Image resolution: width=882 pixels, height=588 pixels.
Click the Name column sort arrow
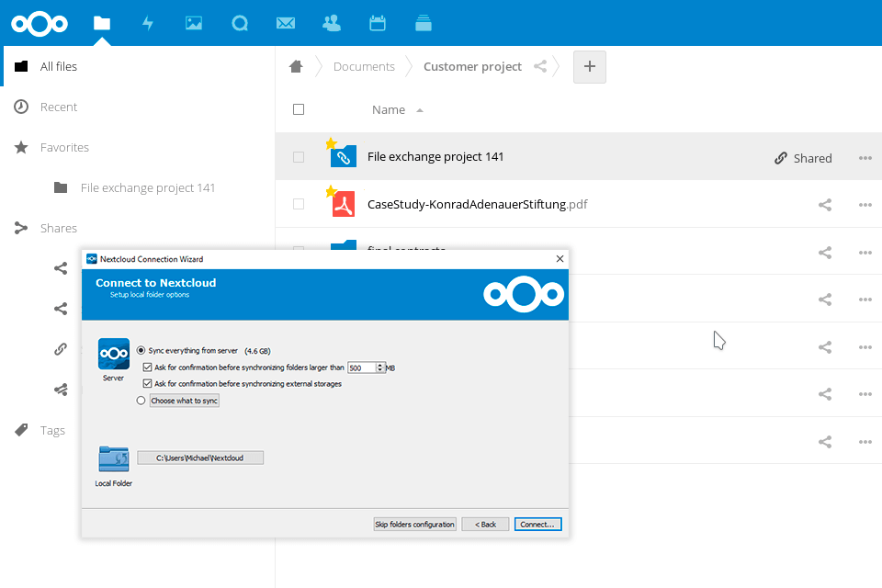[x=420, y=110]
